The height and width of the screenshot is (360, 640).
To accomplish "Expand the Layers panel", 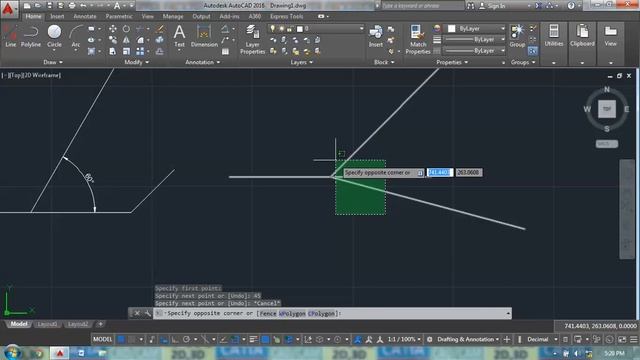I will coord(301,62).
